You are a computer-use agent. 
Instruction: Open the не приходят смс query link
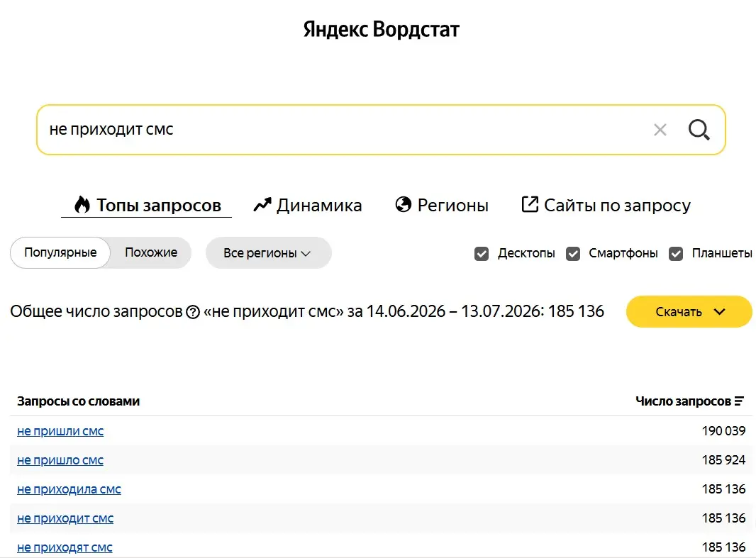tap(65, 547)
